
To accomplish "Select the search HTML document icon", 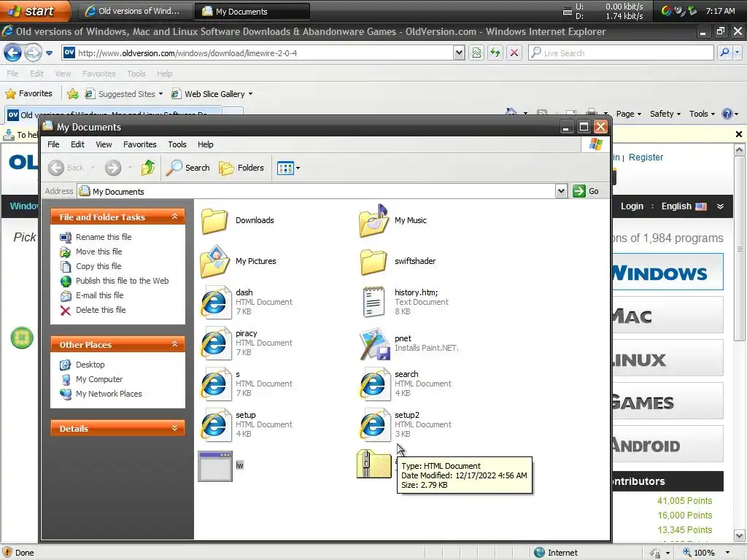I will (374, 384).
